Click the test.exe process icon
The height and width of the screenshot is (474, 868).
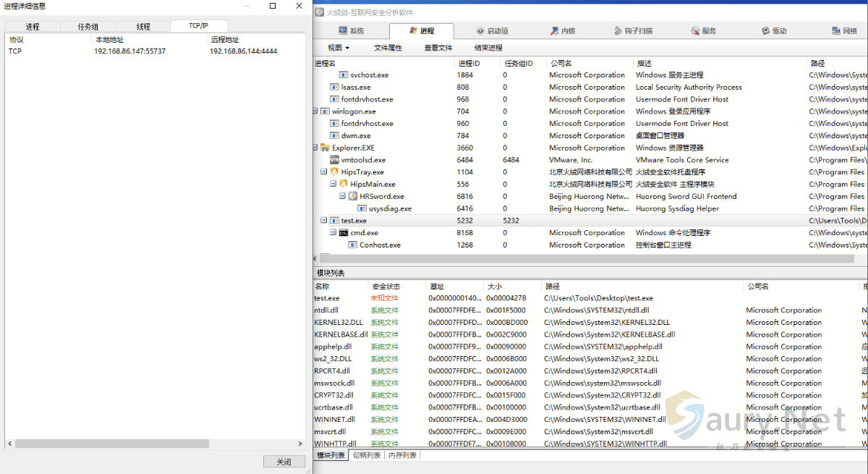coord(334,221)
